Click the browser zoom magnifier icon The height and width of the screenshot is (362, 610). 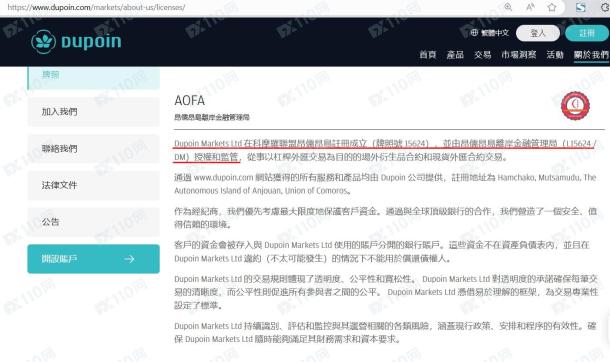508,7
